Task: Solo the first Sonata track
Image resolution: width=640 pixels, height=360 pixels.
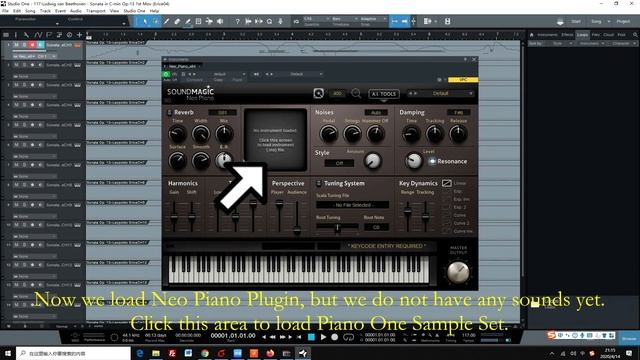Action: pyautogui.click(x=24, y=45)
